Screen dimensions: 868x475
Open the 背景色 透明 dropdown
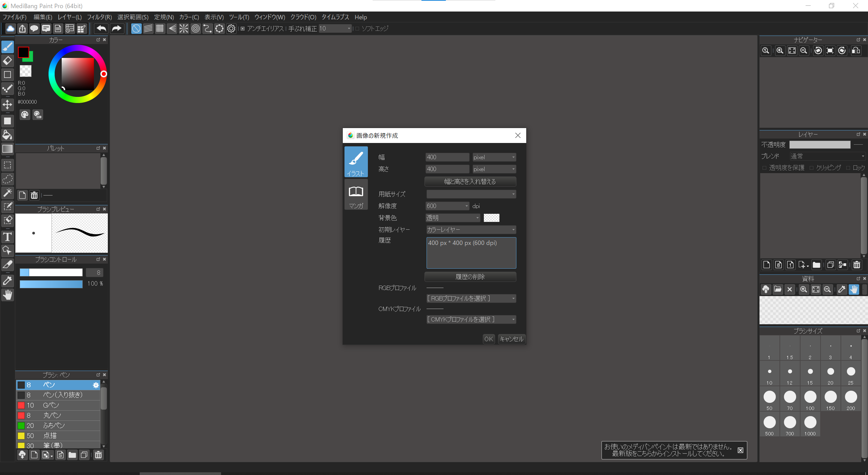pyautogui.click(x=453, y=218)
